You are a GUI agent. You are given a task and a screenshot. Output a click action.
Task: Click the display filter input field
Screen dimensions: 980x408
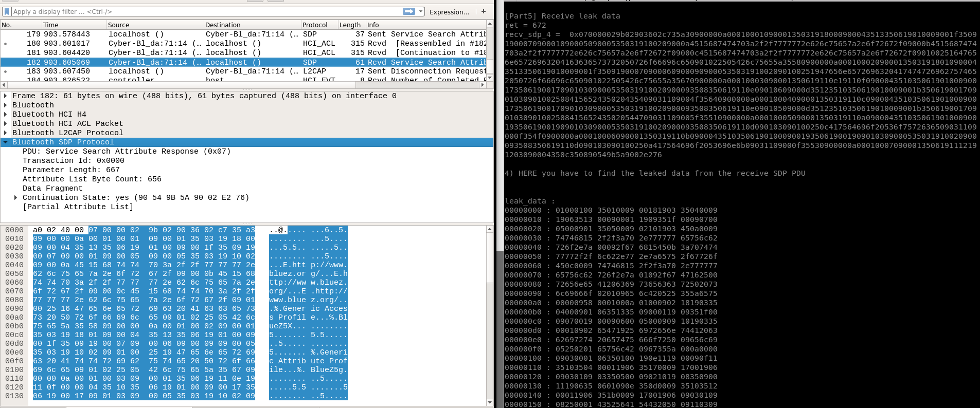[206, 11]
